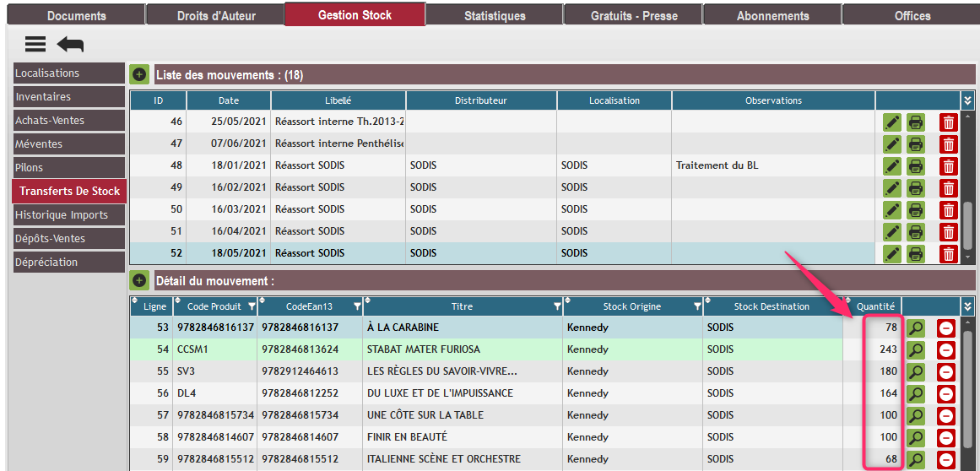Screen dimensions: 980x471
Task: Add a detail line with the plus icon
Action: tap(139, 281)
